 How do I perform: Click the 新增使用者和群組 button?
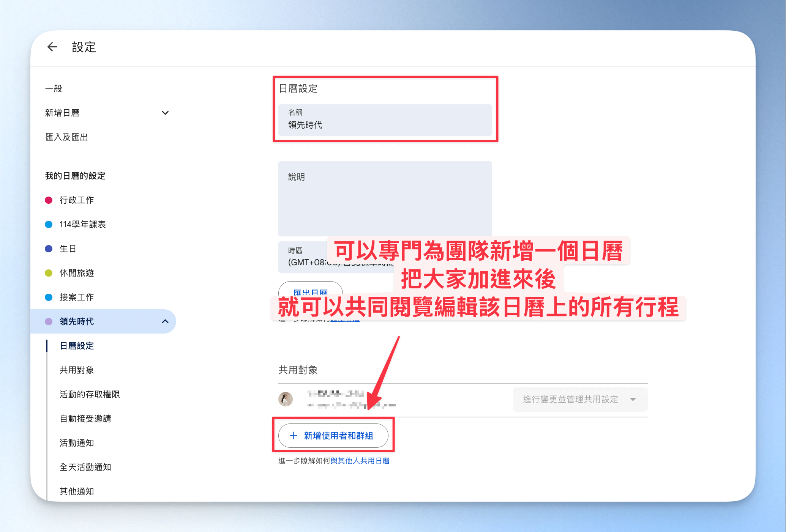coord(333,436)
